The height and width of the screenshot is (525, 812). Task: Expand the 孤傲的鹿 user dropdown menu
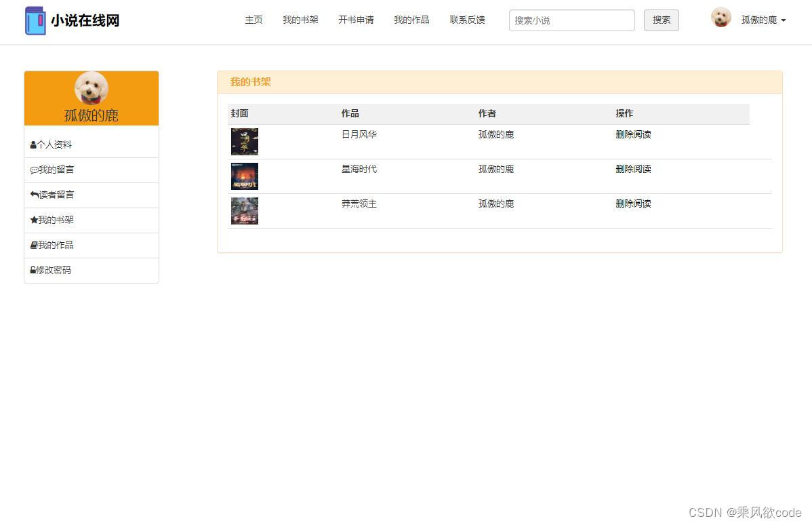point(763,20)
